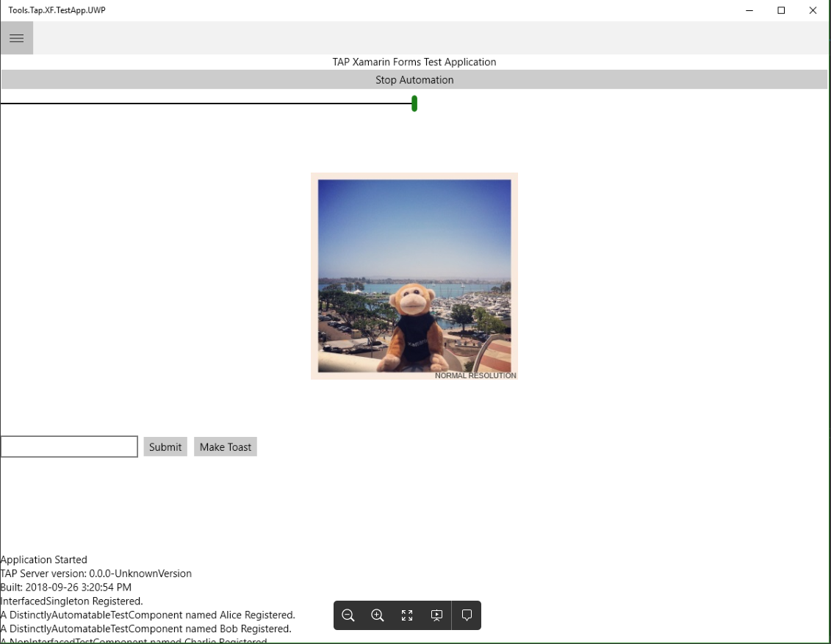Click the fit-to-screen expand icon
This screenshot has width=831, height=644.
(x=407, y=615)
